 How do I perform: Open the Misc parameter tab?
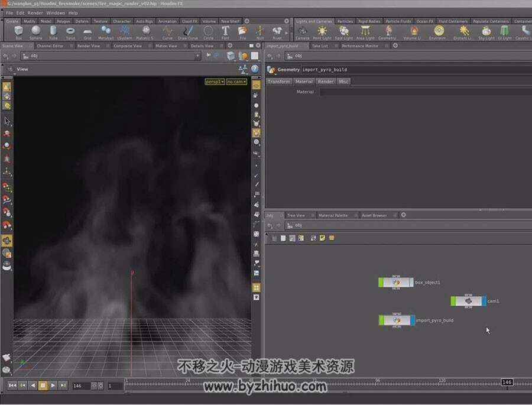click(x=343, y=82)
